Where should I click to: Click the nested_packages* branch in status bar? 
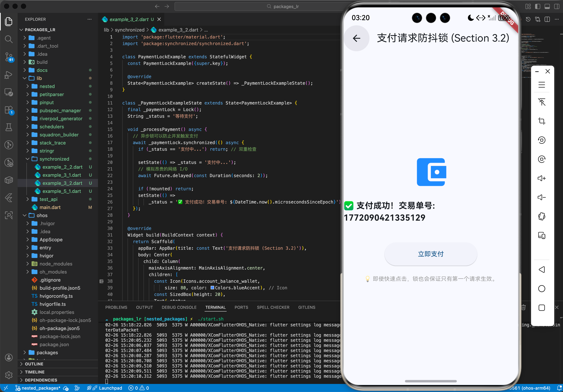(x=38, y=388)
